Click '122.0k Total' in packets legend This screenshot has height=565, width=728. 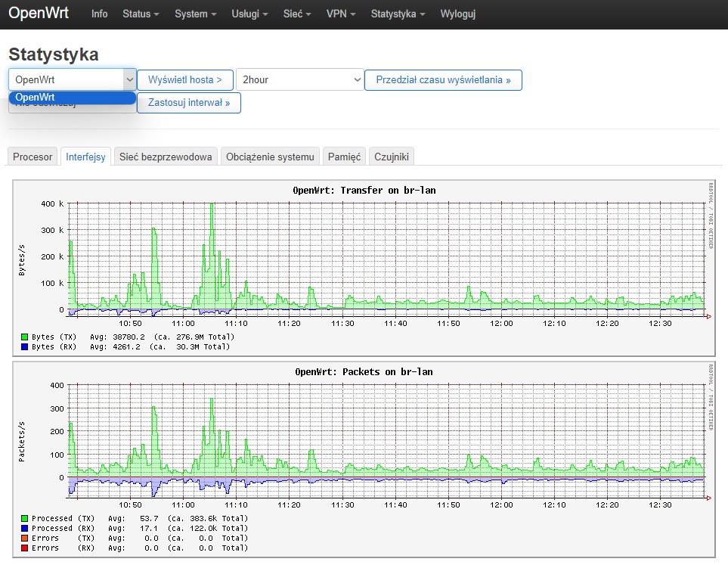tap(217, 528)
